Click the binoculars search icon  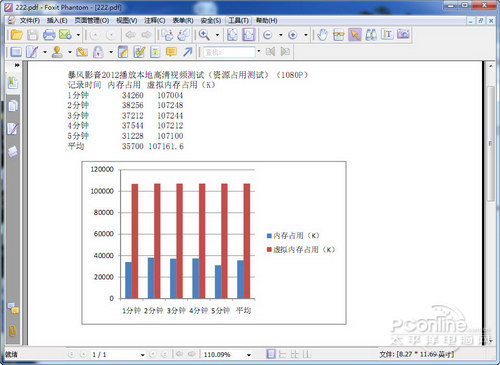click(371, 35)
